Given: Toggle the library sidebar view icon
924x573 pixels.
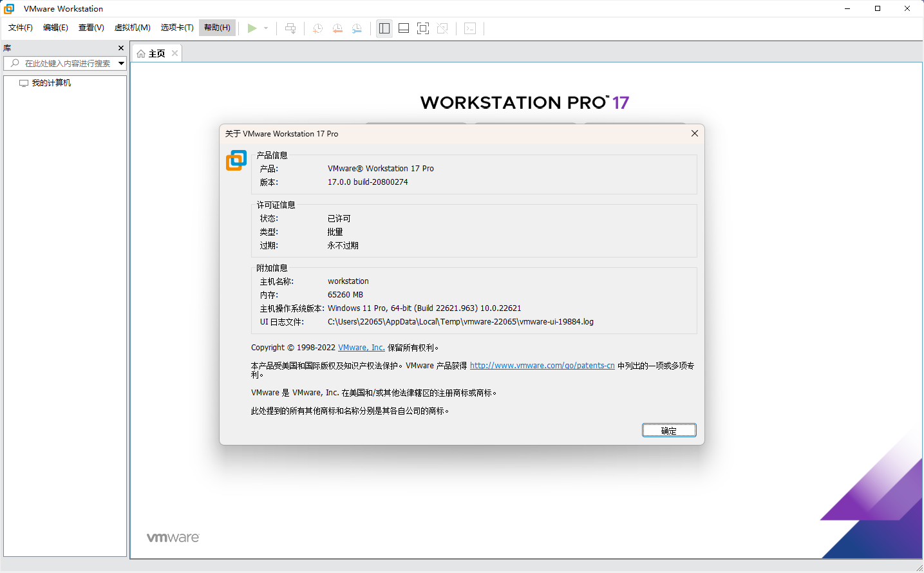Looking at the screenshot, I should [384, 28].
